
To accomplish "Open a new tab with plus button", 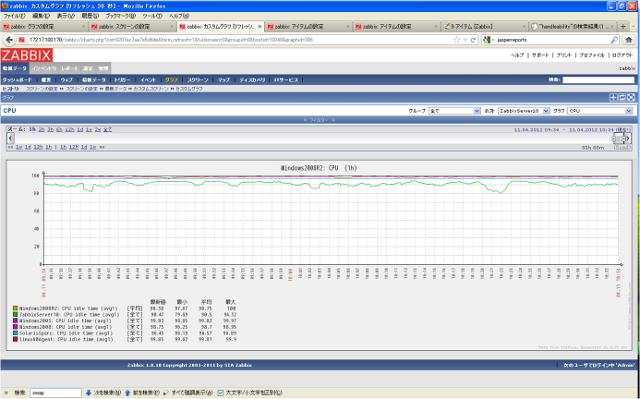I will click(623, 27).
